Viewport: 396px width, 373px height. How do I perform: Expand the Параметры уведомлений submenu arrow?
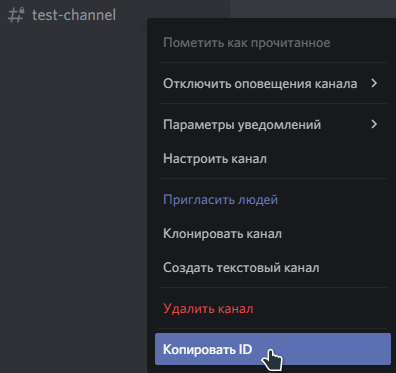tap(374, 124)
